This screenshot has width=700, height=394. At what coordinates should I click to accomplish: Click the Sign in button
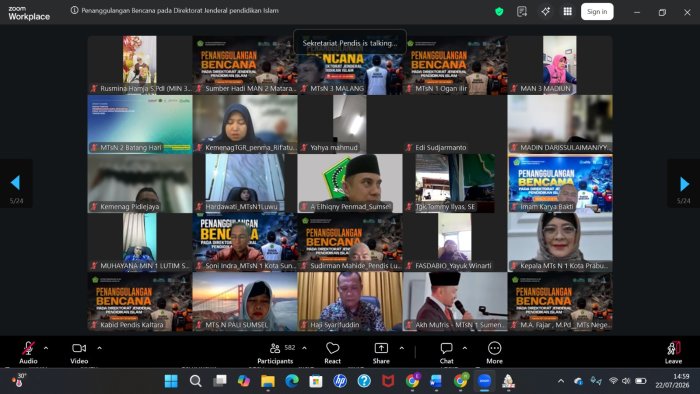(597, 12)
